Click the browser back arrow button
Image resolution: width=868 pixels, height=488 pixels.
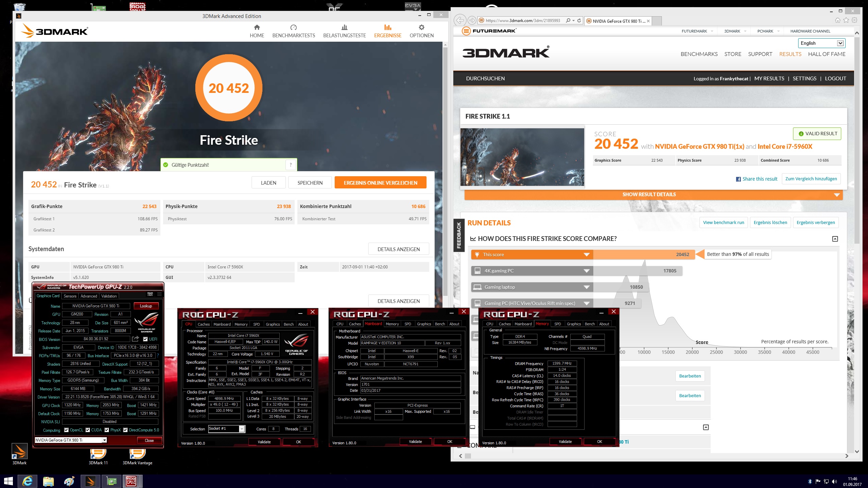click(460, 20)
